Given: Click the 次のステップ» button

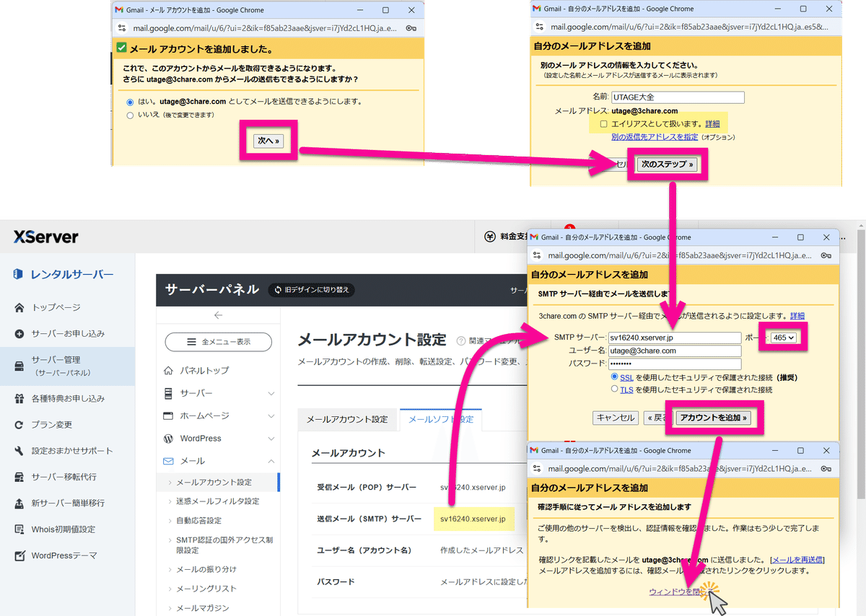Looking at the screenshot, I should pos(668,164).
